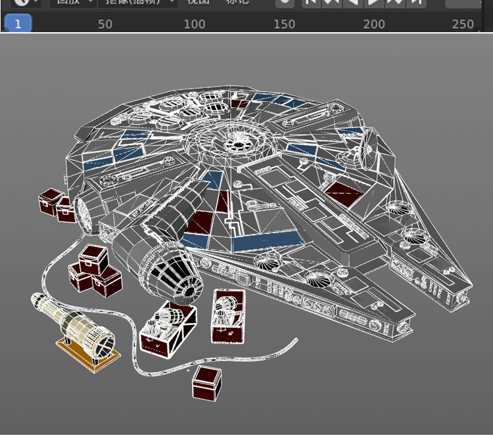
Task: Toggle the auto keying record button
Action: coord(285,3)
